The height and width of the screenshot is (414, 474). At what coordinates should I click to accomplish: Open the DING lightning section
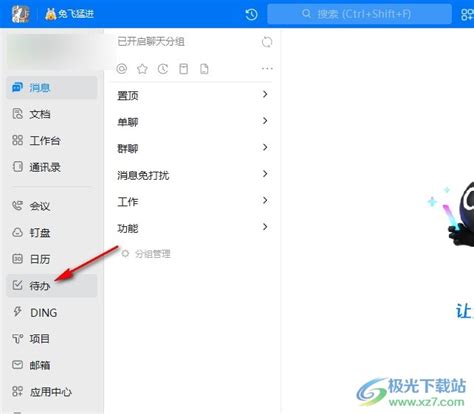[52, 312]
